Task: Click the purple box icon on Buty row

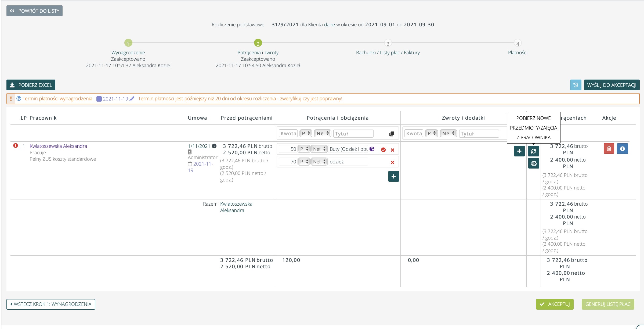Action: click(x=372, y=149)
